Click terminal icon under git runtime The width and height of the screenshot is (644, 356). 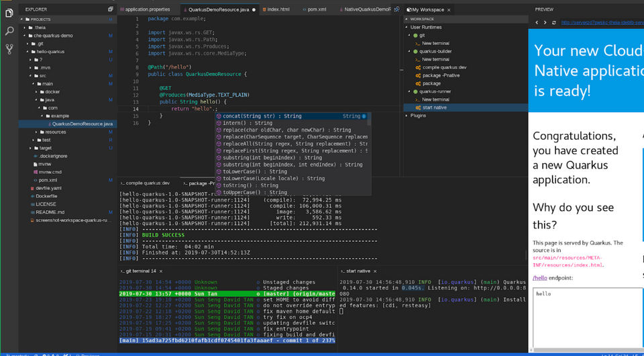pos(417,43)
